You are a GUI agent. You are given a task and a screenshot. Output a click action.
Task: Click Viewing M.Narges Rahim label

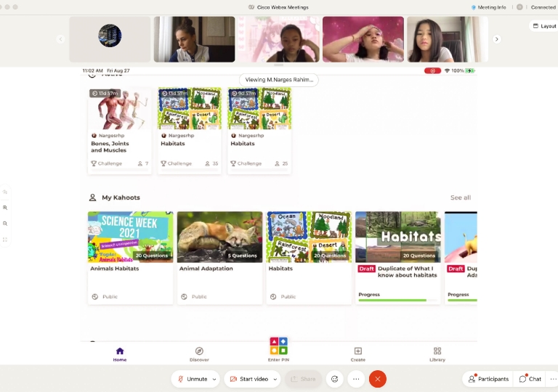tap(279, 80)
